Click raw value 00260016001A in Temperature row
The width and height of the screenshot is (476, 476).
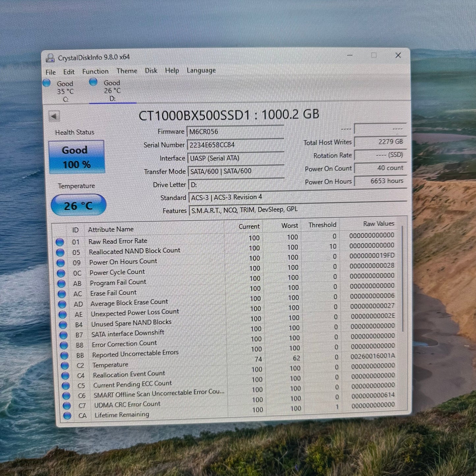tap(373, 356)
